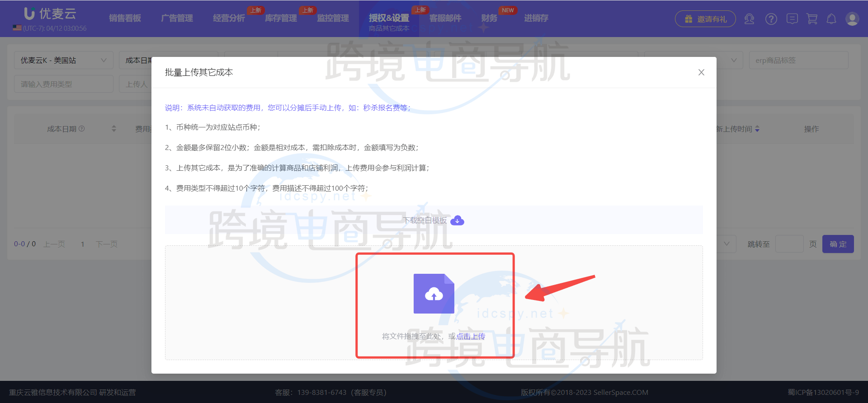Click the 优麦云 logo

[50, 14]
